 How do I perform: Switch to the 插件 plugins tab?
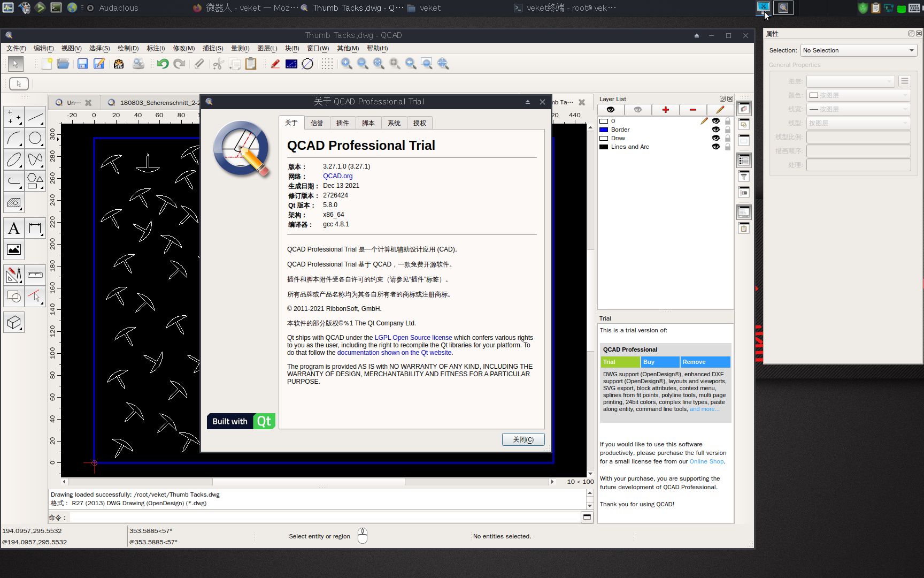pos(343,123)
